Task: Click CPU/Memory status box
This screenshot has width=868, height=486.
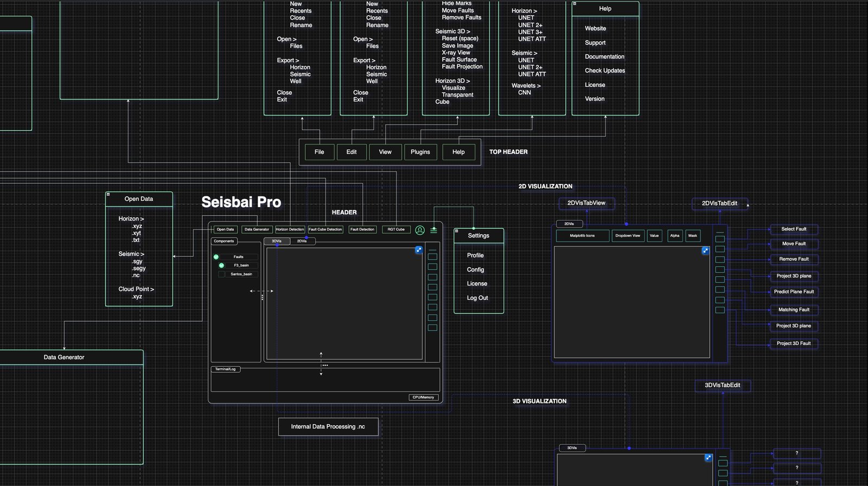Action: 423,397
